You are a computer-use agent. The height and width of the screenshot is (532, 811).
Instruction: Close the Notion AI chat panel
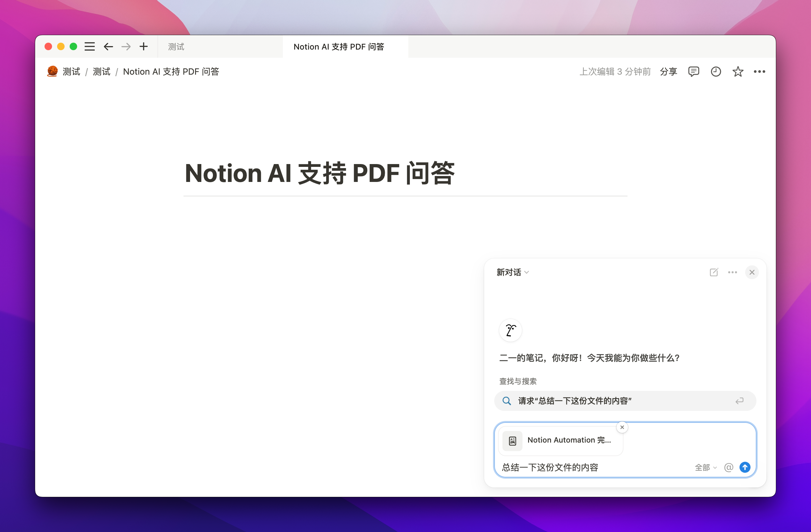[752, 272]
